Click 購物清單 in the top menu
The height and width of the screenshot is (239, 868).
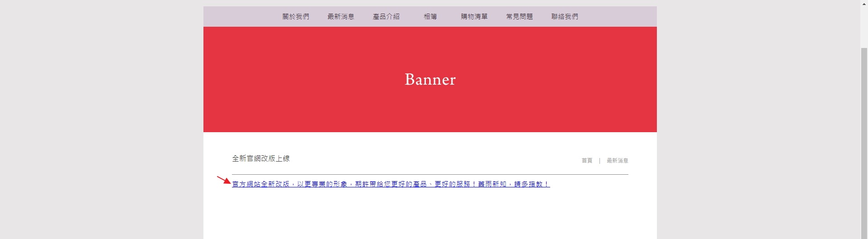[474, 17]
